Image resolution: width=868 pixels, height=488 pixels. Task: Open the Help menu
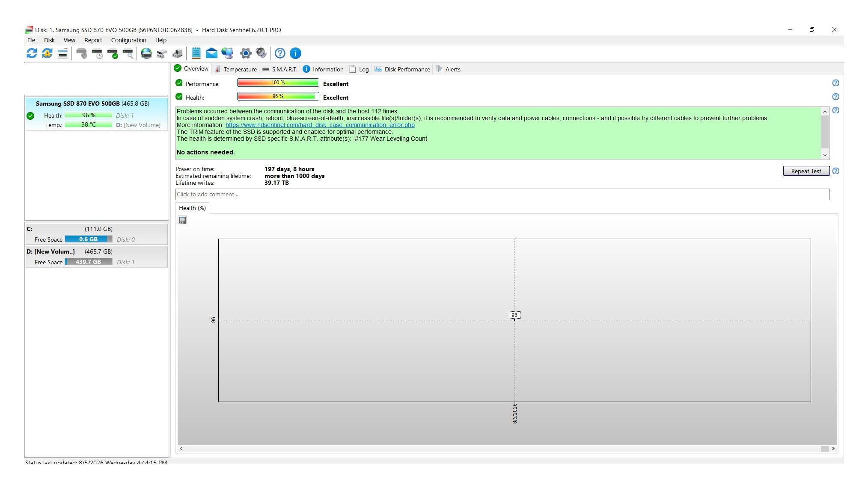tap(161, 40)
